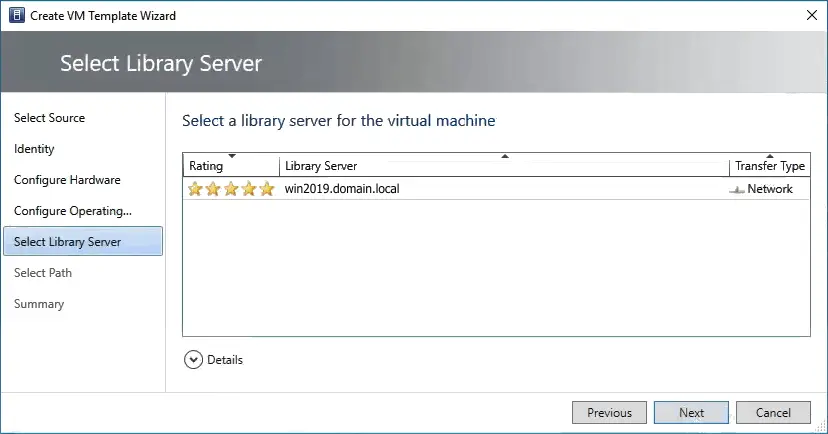This screenshot has width=828, height=434.
Task: Select the win2019.domain.local server name
Action: pyautogui.click(x=342, y=188)
